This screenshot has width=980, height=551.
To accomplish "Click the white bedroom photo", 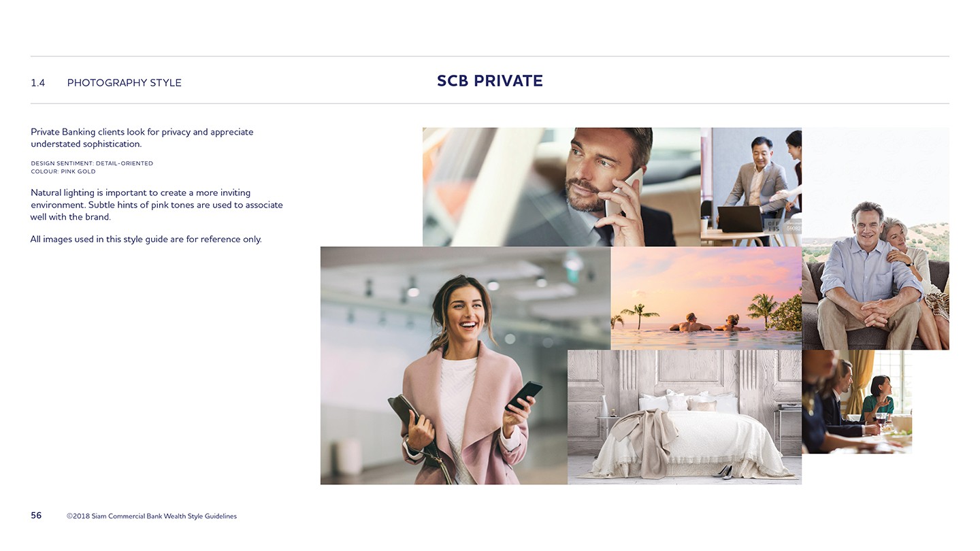I will (685, 417).
